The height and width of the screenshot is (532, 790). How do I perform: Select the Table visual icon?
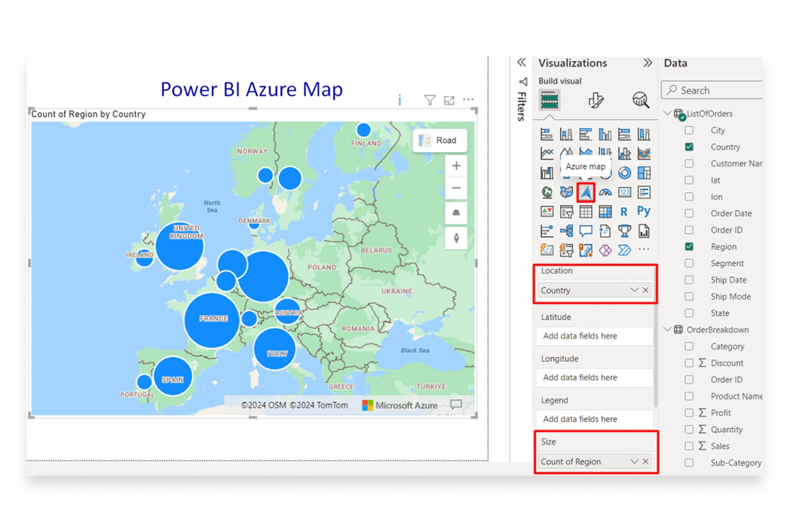click(x=586, y=212)
